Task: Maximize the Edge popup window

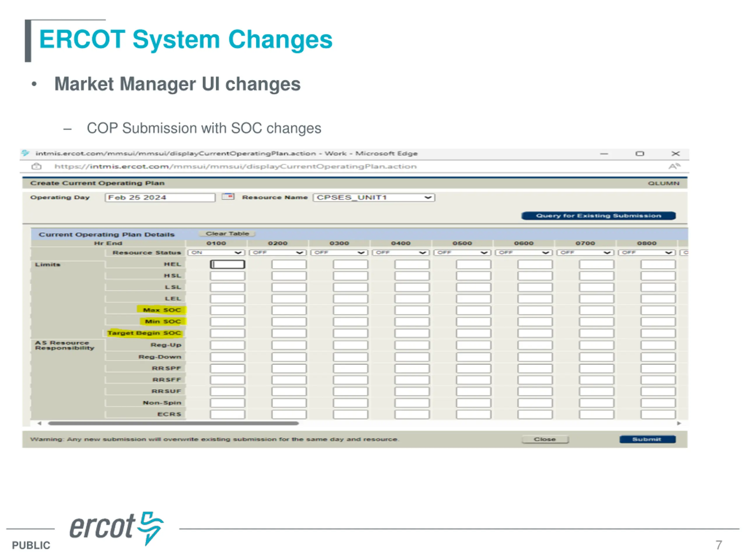Action: coord(640,154)
